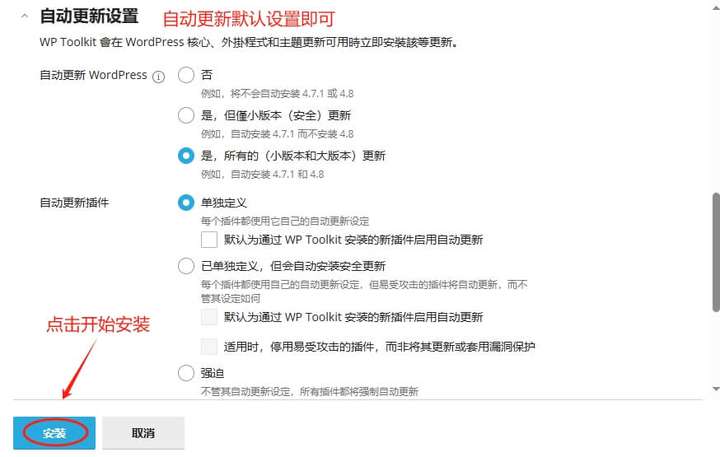Check second 默认为通过 WP Toolkit 启用自动更新 checkbox
Screen dimensions: 720x457
tap(209, 317)
